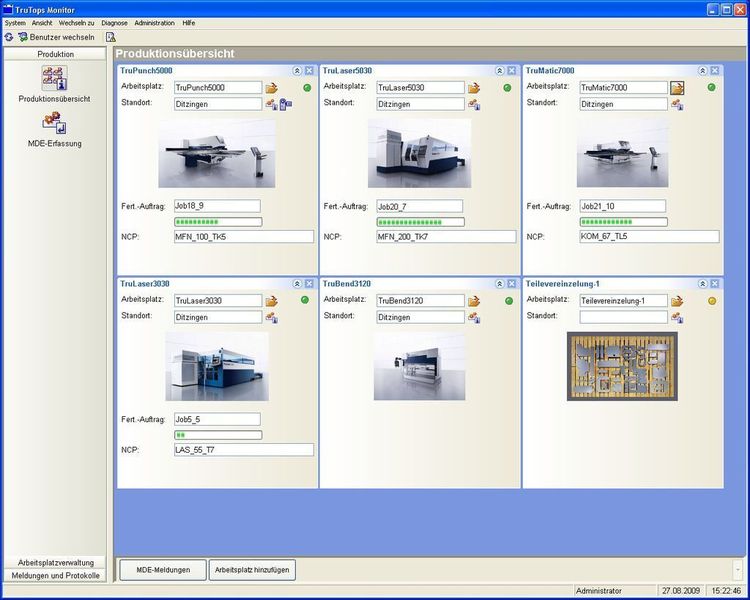Click the refresh icon in the toolbar
The height and width of the screenshot is (600, 750).
coord(9,37)
